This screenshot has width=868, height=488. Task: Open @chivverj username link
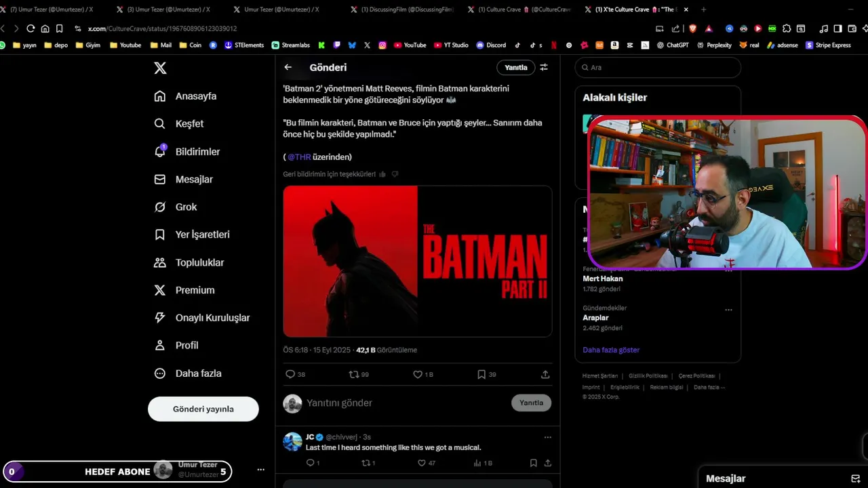click(x=342, y=437)
